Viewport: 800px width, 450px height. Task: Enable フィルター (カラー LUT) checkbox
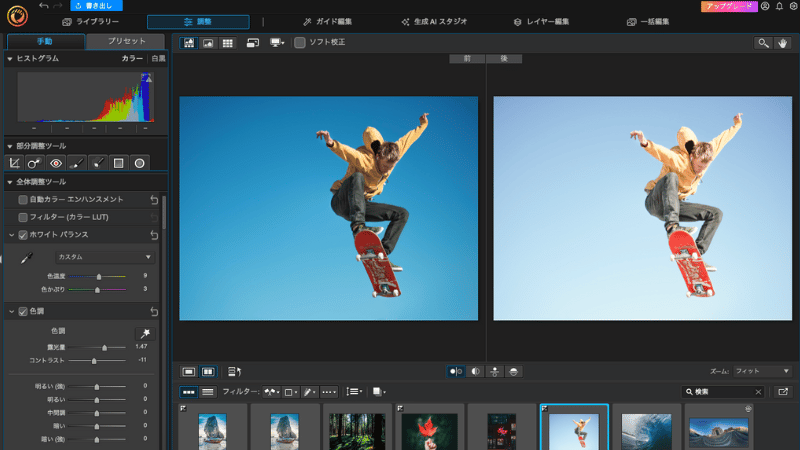[x=22, y=217]
